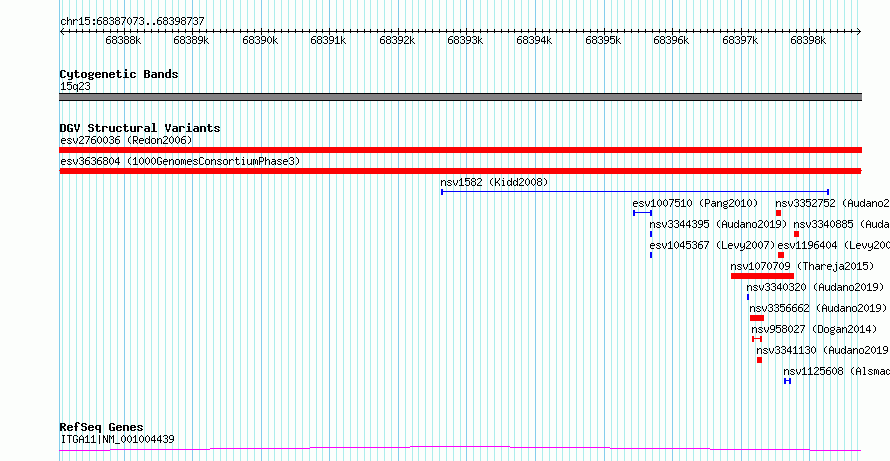Click the red nsv3352752 variant square
This screenshot has height=461, width=890.
click(779, 213)
